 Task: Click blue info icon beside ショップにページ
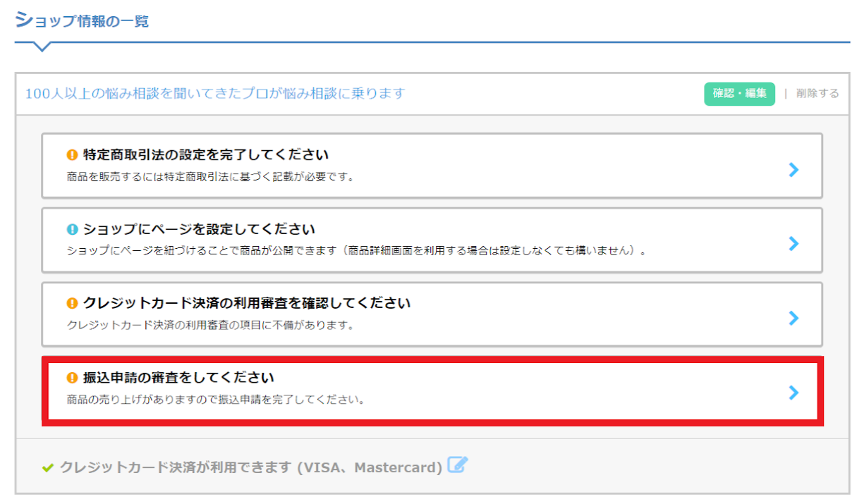pos(72,230)
